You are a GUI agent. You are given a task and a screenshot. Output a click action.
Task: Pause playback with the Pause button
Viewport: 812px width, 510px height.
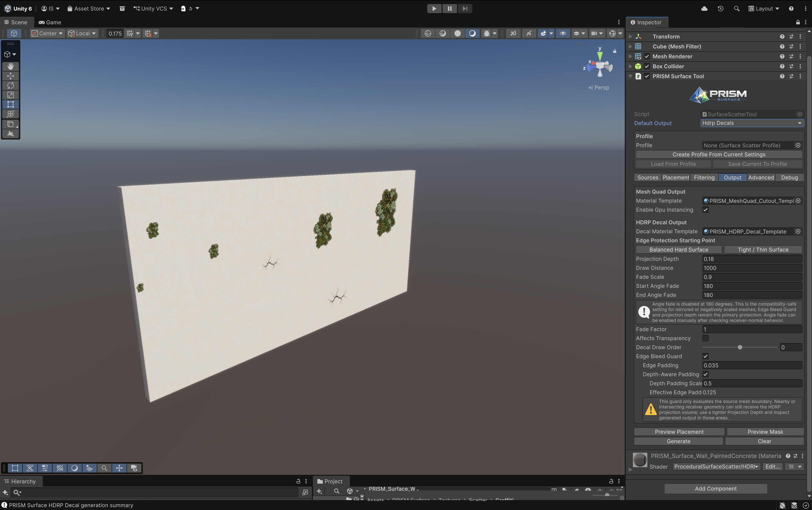click(x=450, y=8)
